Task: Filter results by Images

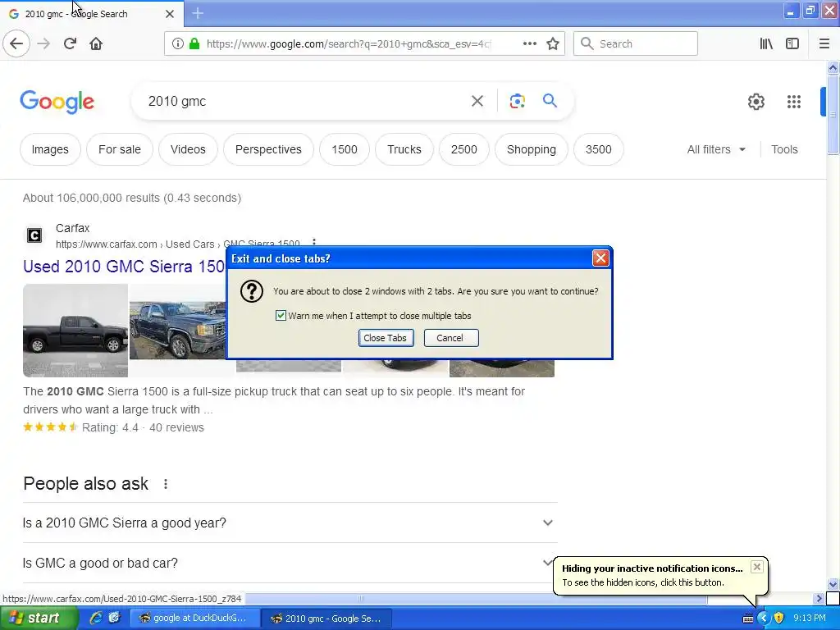Action: pos(50,149)
